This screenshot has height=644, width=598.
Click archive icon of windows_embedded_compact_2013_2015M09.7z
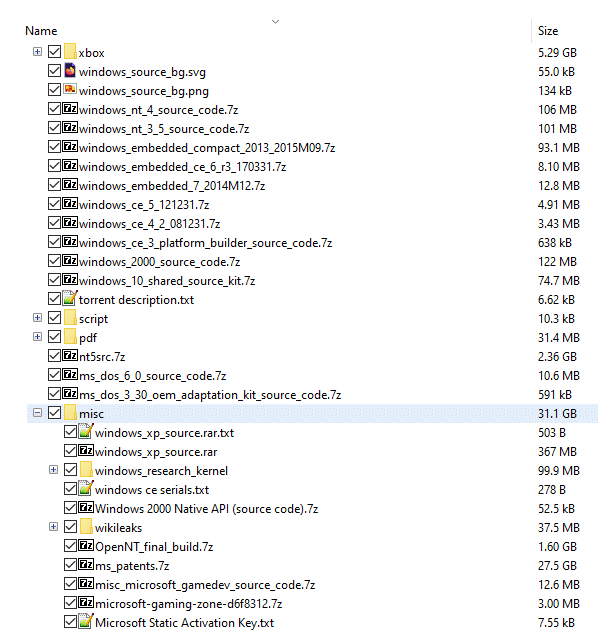(x=70, y=147)
